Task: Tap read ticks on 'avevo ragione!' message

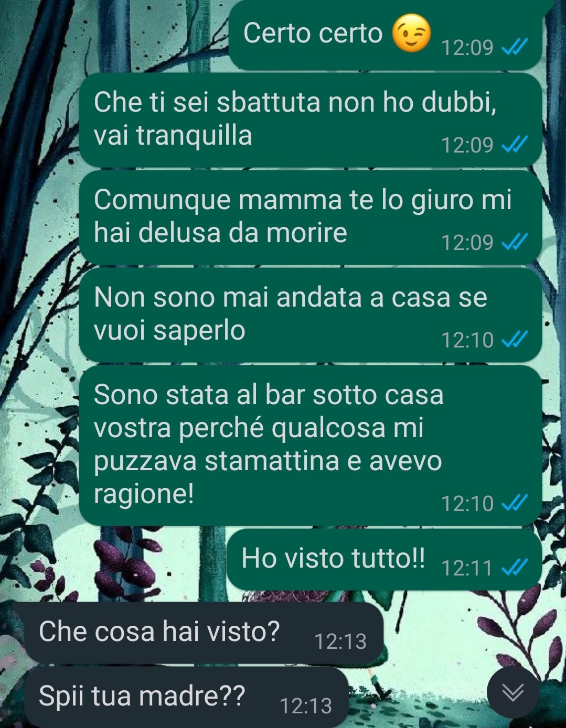Action: pyautogui.click(x=514, y=503)
